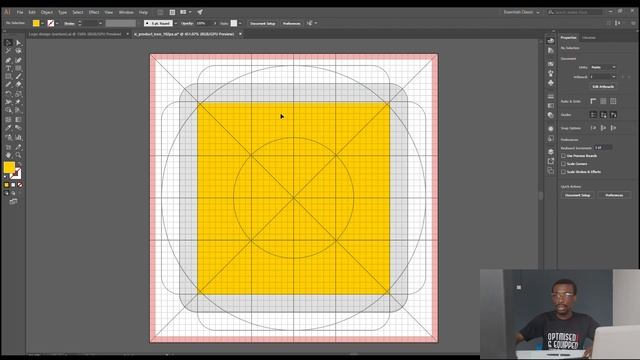Open the Effect menu
Viewport: 640px width, 360px height.
pos(94,12)
